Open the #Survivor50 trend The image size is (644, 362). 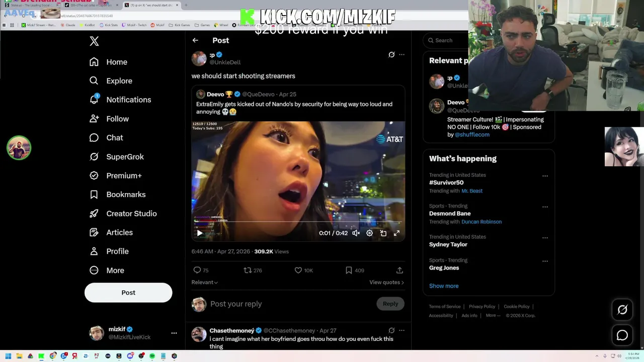click(x=446, y=183)
